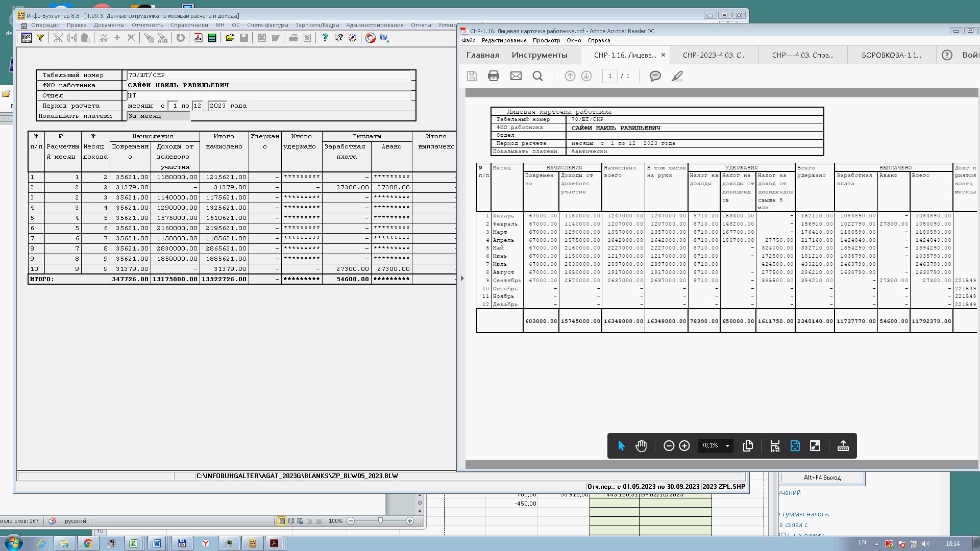Open the Документы menu
Viewport: 980px width, 551px height.
[109, 25]
